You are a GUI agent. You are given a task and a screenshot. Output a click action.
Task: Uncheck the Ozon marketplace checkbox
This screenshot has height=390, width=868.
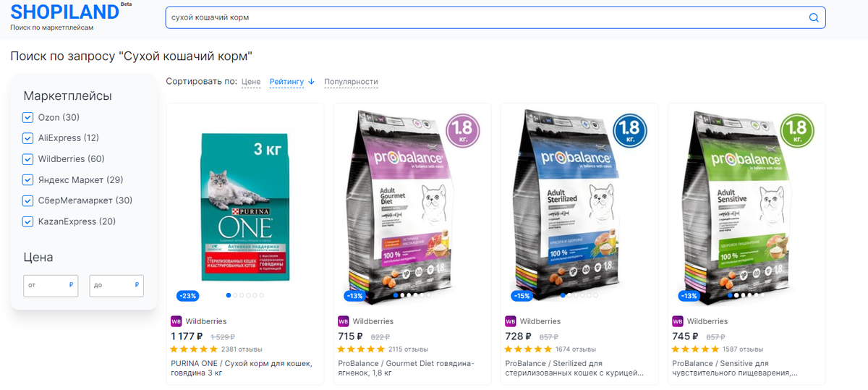coord(28,117)
